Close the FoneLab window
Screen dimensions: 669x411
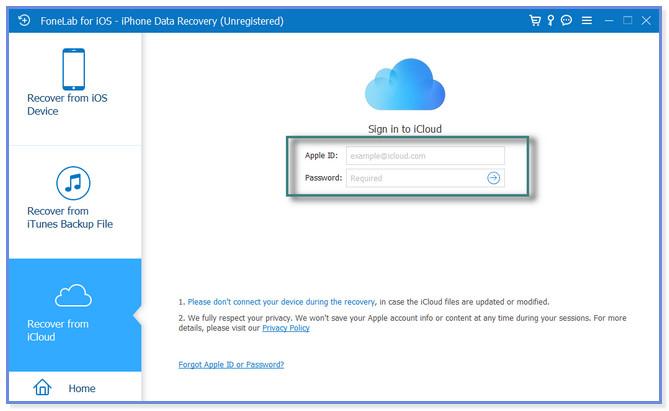point(646,20)
